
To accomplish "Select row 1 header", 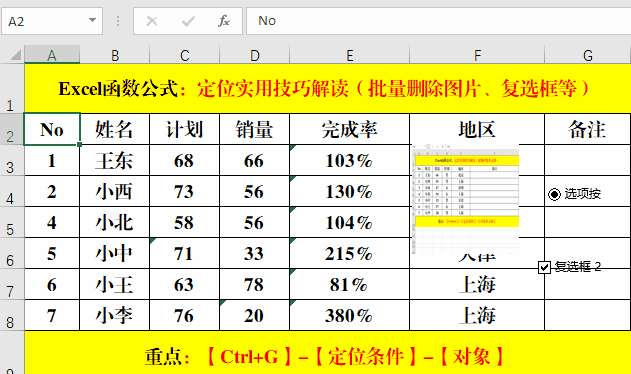I will (12, 89).
